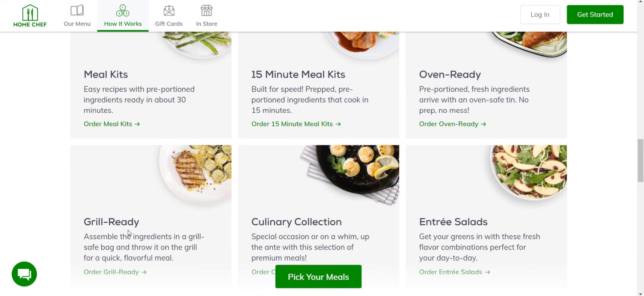This screenshot has width=644, height=296.
Task: Click the How It Works steps icon
Action: point(123,11)
